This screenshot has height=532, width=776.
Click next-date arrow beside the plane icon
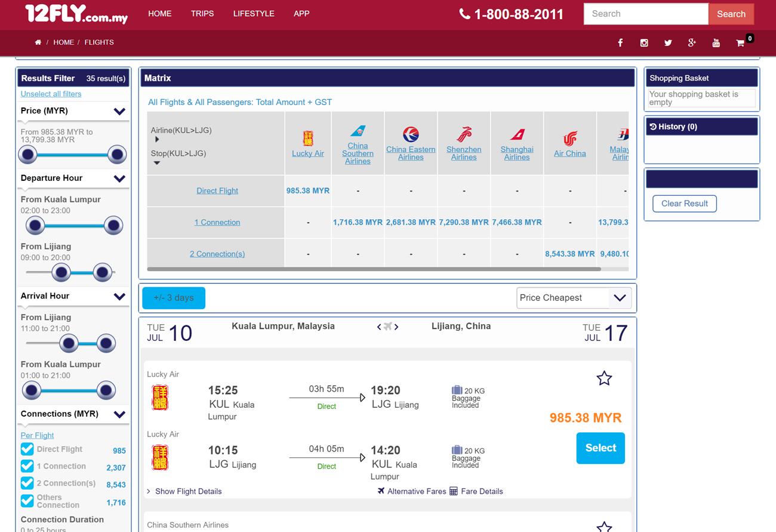click(396, 327)
